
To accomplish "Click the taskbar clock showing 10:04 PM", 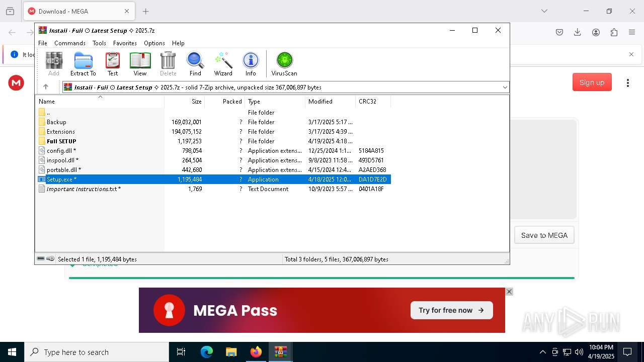I will [x=601, y=352].
